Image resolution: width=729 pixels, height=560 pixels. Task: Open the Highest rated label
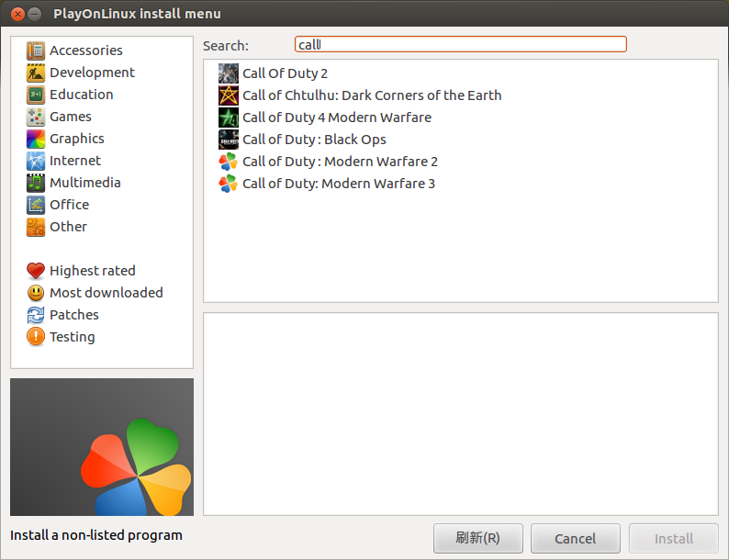point(93,271)
